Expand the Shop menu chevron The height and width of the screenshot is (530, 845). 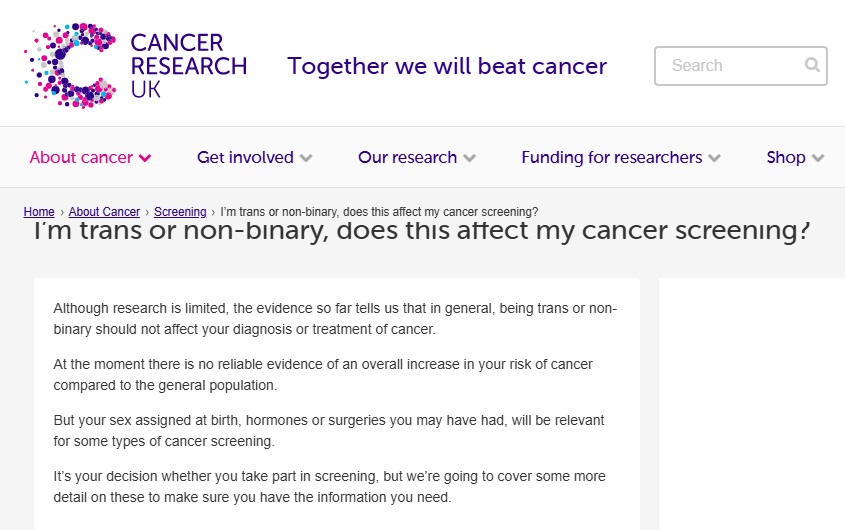pos(818,158)
